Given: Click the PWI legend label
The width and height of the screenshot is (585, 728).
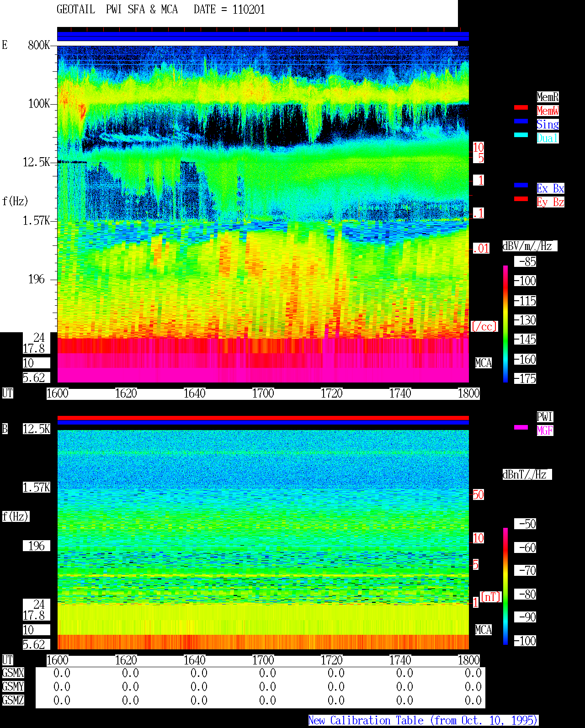Looking at the screenshot, I should click(x=545, y=417).
